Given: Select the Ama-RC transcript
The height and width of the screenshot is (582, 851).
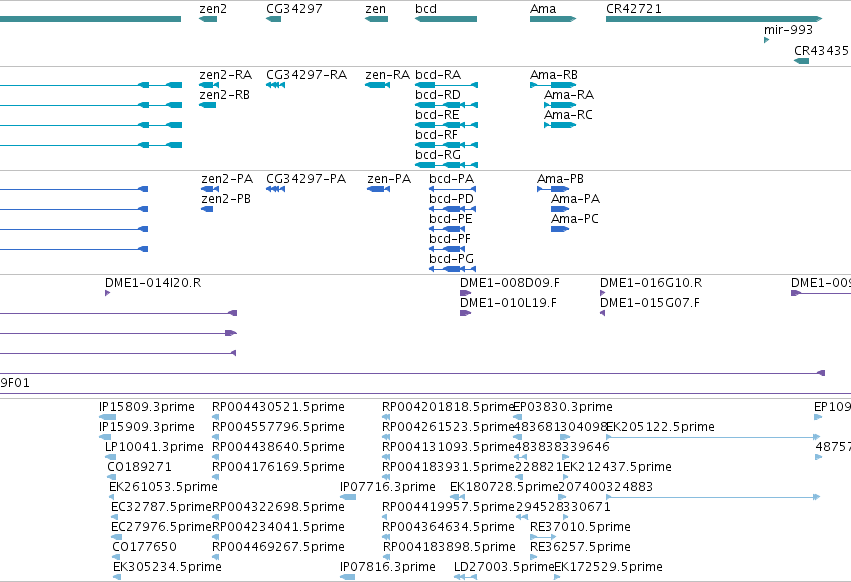Looking at the screenshot, I should (x=560, y=125).
